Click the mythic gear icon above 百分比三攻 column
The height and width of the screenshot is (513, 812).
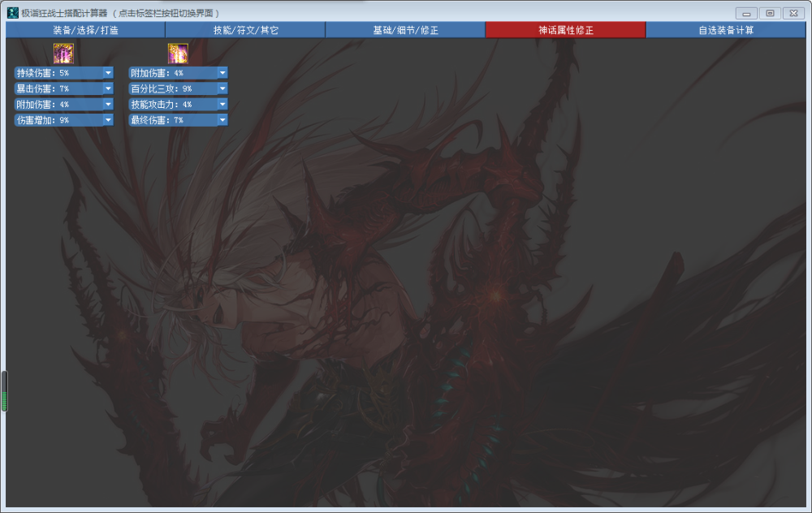pyautogui.click(x=178, y=54)
